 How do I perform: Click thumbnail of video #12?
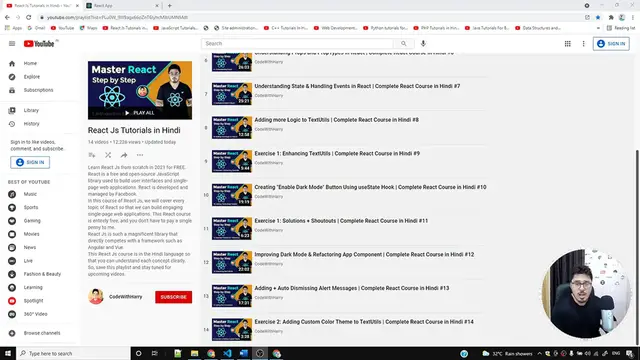pyautogui.click(x=232, y=262)
